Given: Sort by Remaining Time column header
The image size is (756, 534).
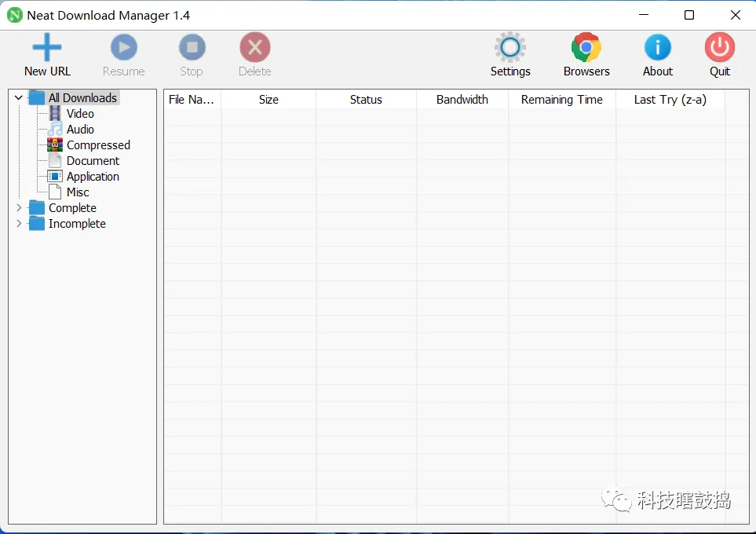Looking at the screenshot, I should tap(561, 100).
